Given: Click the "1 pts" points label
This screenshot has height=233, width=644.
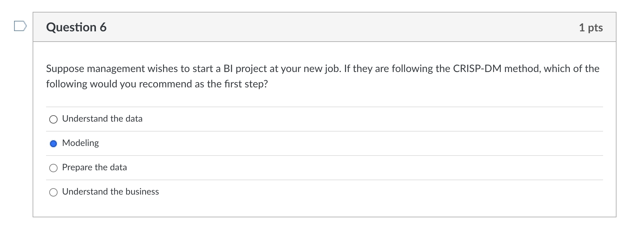Looking at the screenshot, I should (x=591, y=28).
